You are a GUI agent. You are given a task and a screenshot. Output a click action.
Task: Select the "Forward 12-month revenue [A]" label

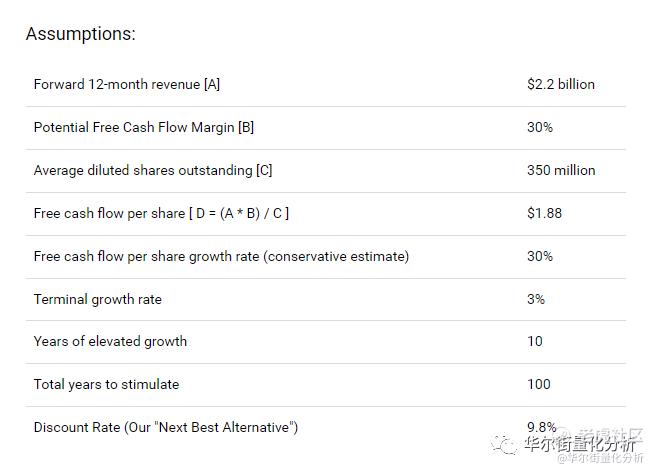(127, 84)
